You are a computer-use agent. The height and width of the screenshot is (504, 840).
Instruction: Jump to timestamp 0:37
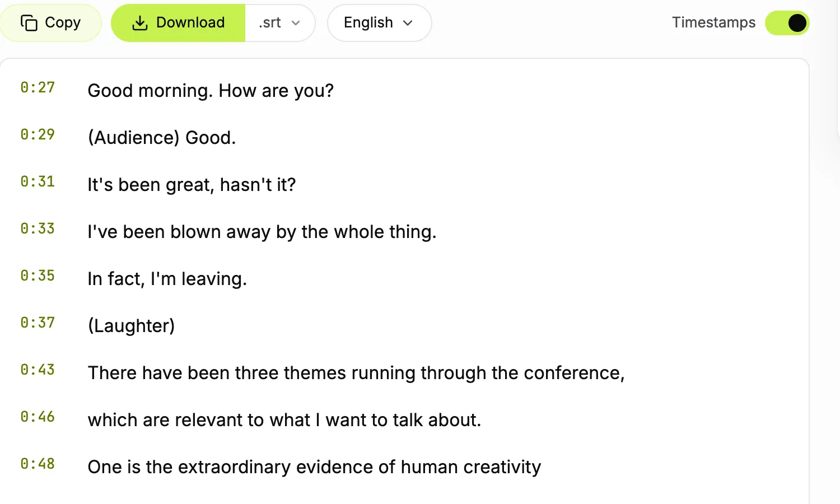[x=38, y=323]
